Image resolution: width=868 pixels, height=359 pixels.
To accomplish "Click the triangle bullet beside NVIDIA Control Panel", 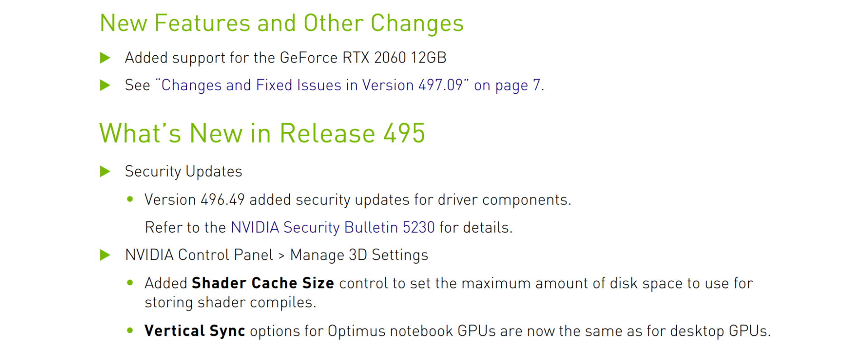I will pos(105,255).
